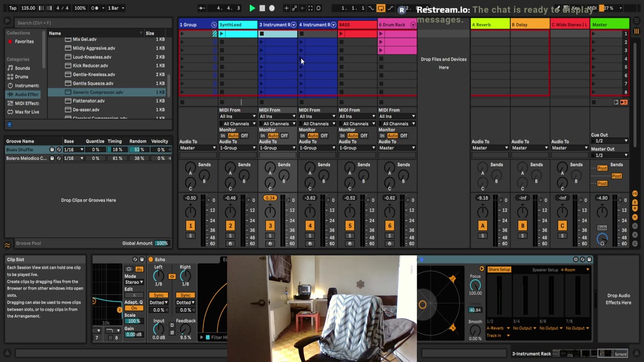Image resolution: width=644 pixels, height=362 pixels.
Task: Open SynthLead MIDI From All Ins dropdown
Action: (237, 116)
